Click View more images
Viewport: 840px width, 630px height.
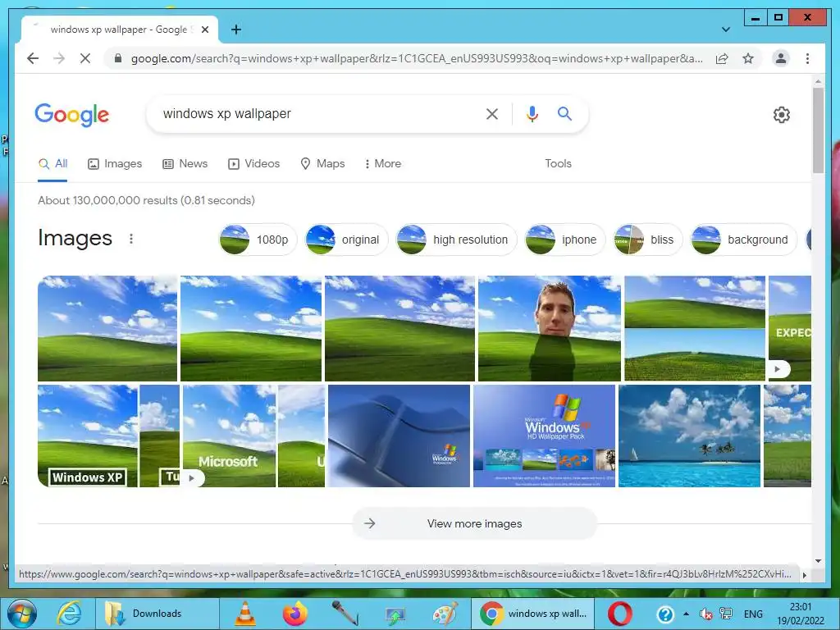tap(475, 523)
